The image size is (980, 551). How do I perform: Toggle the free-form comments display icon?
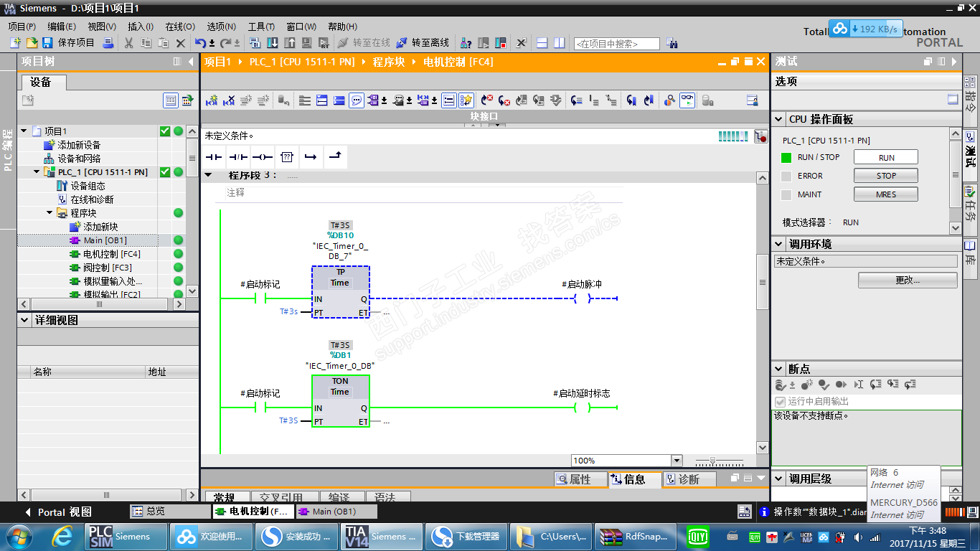pos(357,100)
